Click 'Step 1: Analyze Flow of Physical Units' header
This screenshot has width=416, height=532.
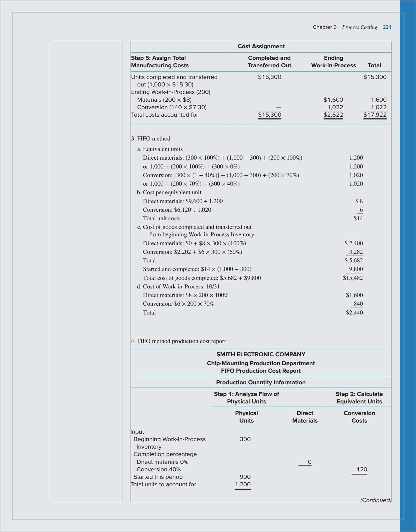246,398
